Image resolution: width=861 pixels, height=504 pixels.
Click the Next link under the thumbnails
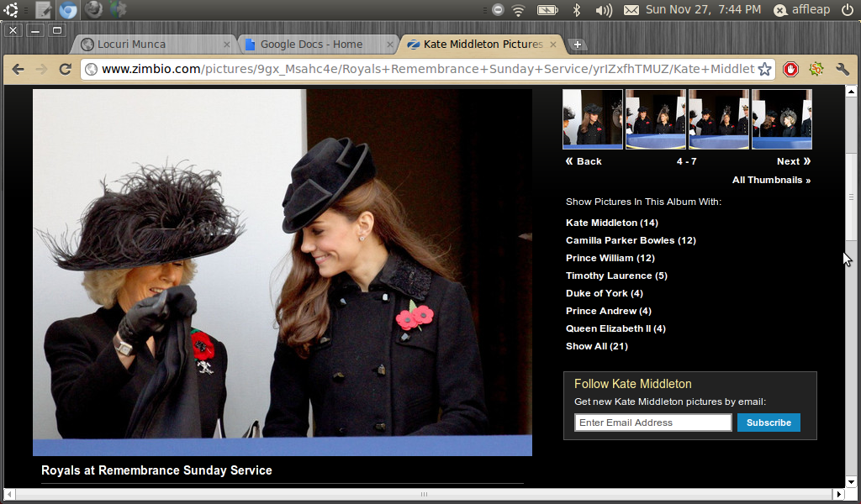[x=794, y=161]
